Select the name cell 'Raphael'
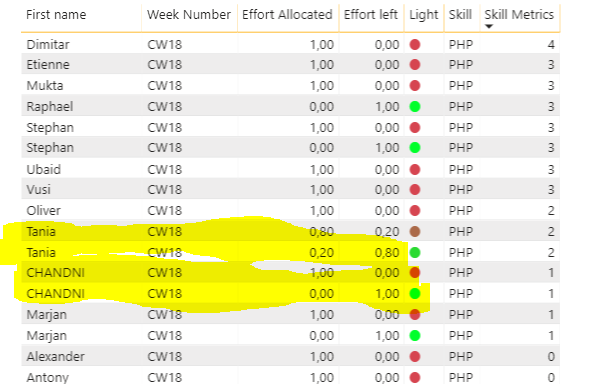598x384 pixels. (50, 106)
